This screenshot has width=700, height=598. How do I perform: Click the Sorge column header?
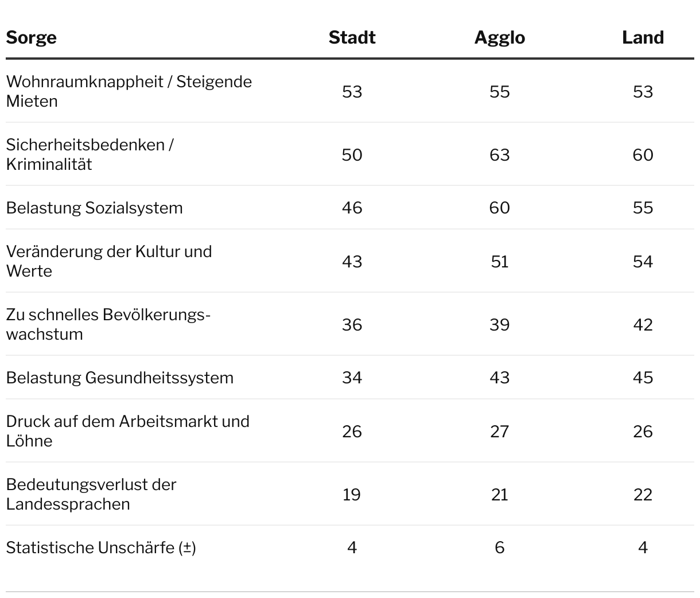click(32, 38)
